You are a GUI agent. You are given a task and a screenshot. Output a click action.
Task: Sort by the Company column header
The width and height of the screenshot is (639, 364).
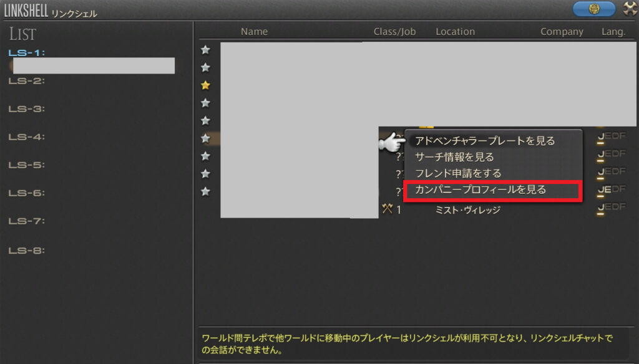(x=562, y=32)
